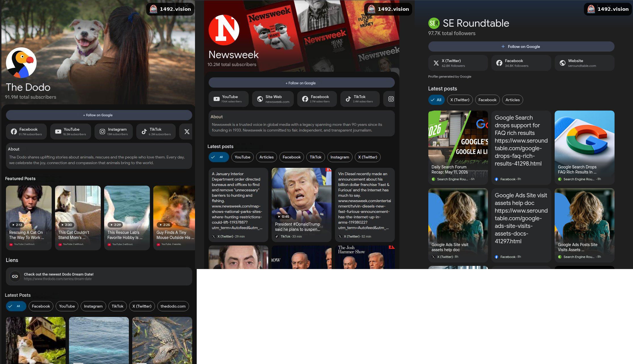Image resolution: width=633 pixels, height=364 pixels.
Task: Open the globe icon beside seroundtable.com
Action: pos(562,63)
